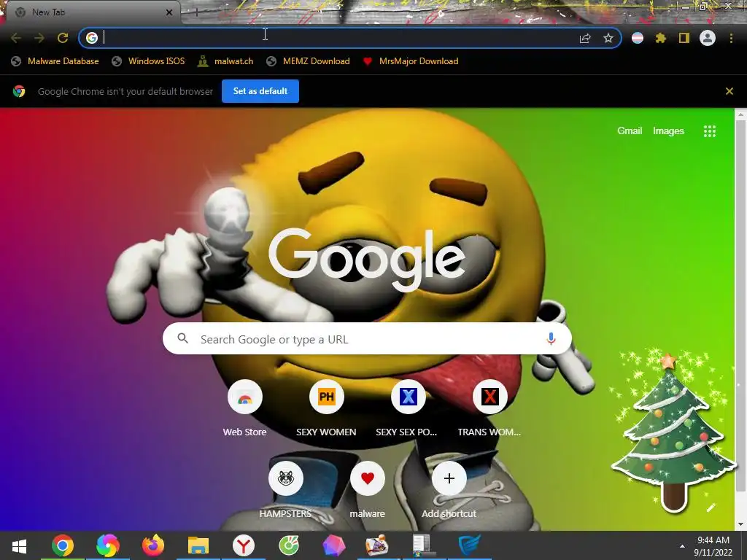Start voice search with microphone icon
The width and height of the screenshot is (747, 560).
pyautogui.click(x=551, y=338)
